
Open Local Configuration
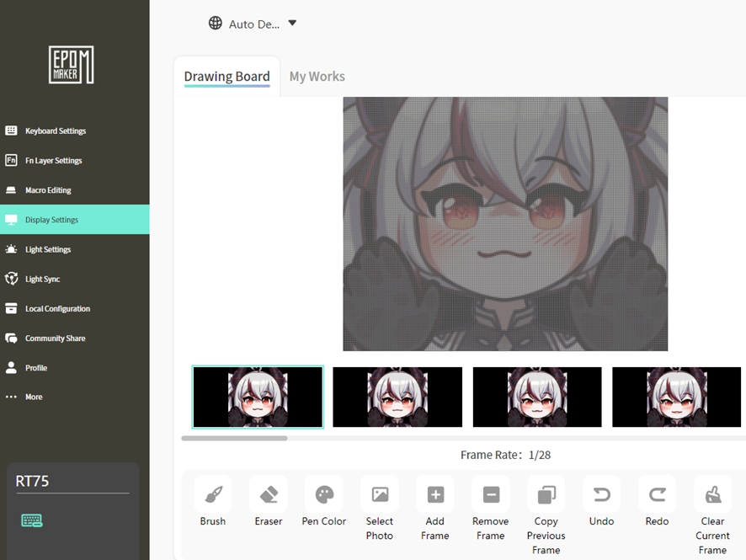point(75,308)
